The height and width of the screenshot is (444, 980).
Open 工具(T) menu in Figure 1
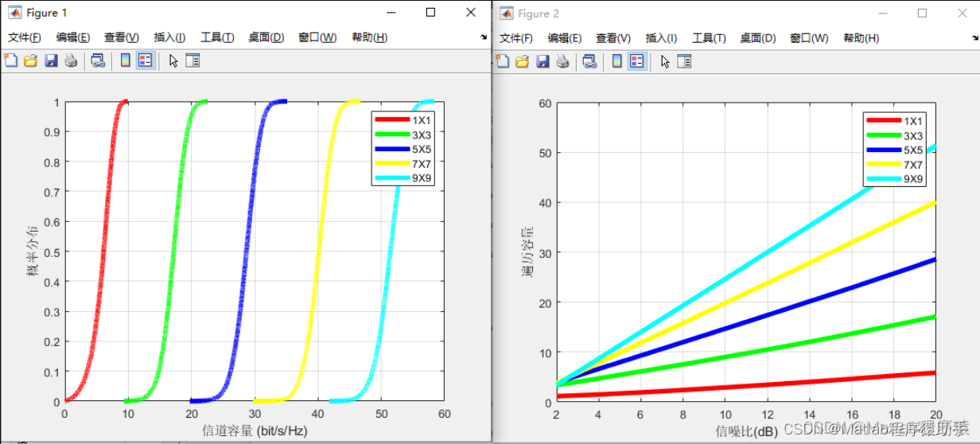pyautogui.click(x=217, y=37)
